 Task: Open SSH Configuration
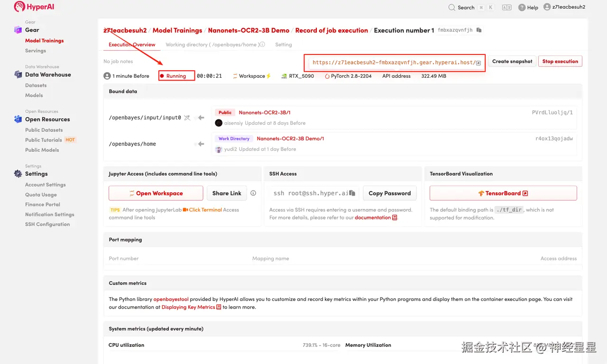coord(47,225)
